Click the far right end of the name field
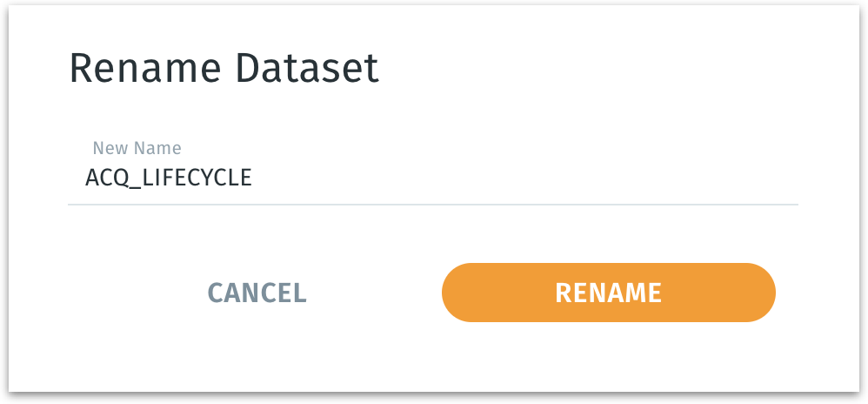The height and width of the screenshot is (404, 868). point(787,178)
